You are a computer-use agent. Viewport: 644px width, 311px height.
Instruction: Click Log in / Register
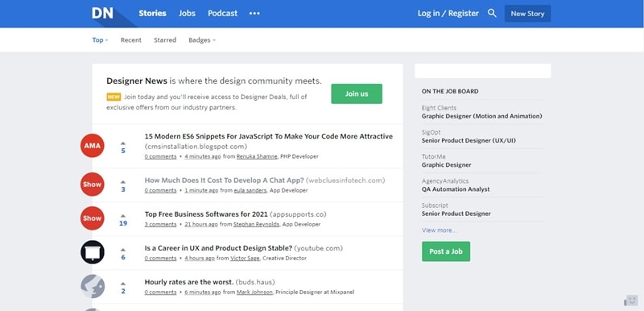pos(448,13)
